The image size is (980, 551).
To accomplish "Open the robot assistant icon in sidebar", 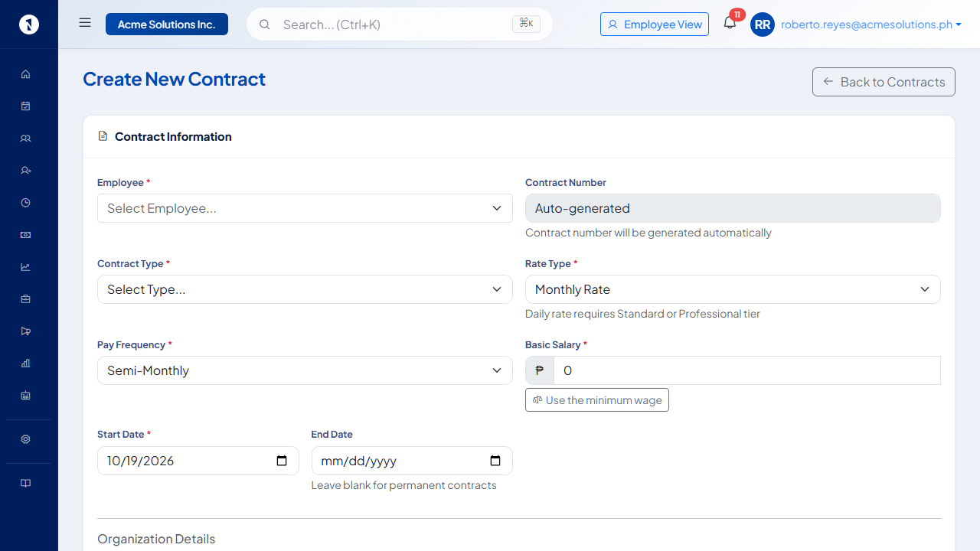I will 25,396.
